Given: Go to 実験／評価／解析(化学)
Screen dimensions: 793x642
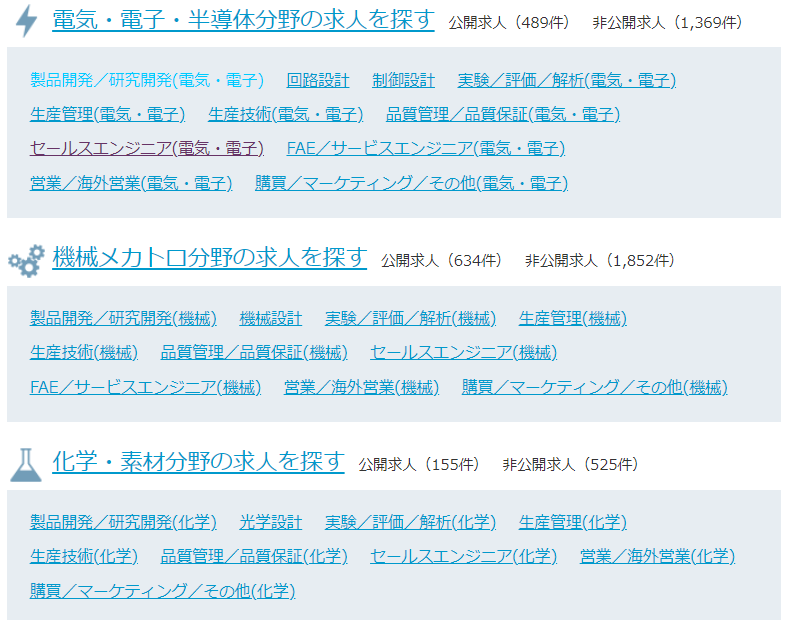Looking at the screenshot, I should (410, 523).
